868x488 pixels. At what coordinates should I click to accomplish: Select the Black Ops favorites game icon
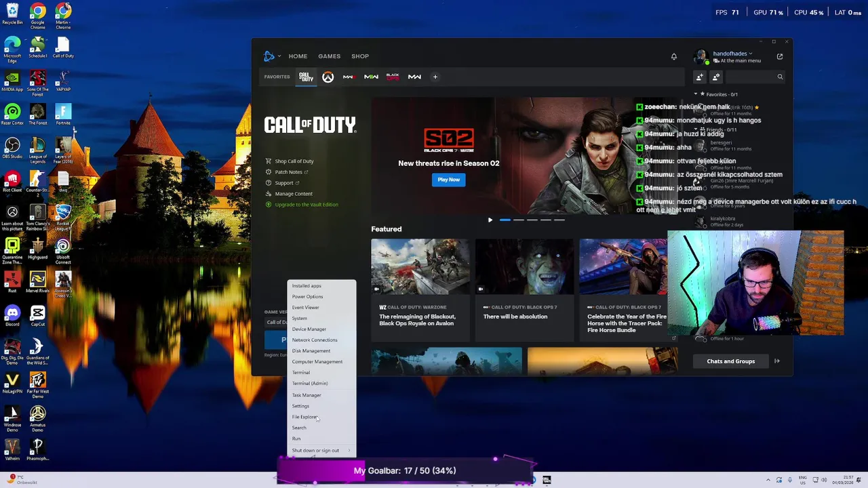pyautogui.click(x=393, y=77)
